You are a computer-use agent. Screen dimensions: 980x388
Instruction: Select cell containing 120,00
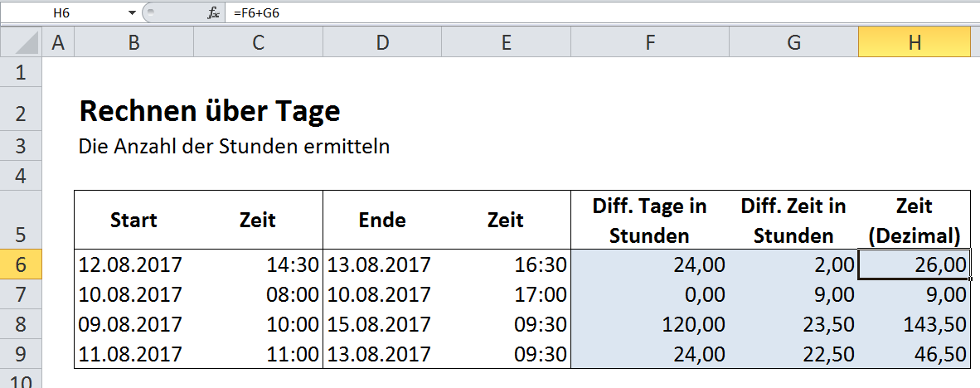[650, 324]
